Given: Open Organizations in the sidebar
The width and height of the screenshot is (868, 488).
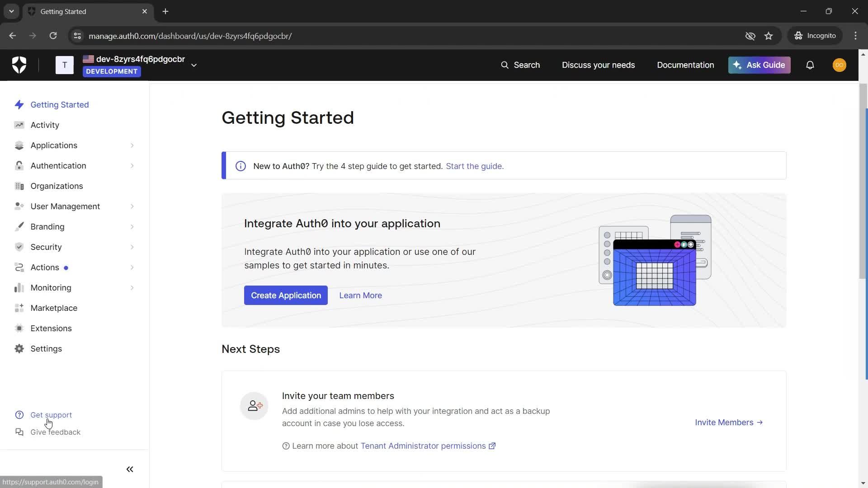Looking at the screenshot, I should click(57, 186).
